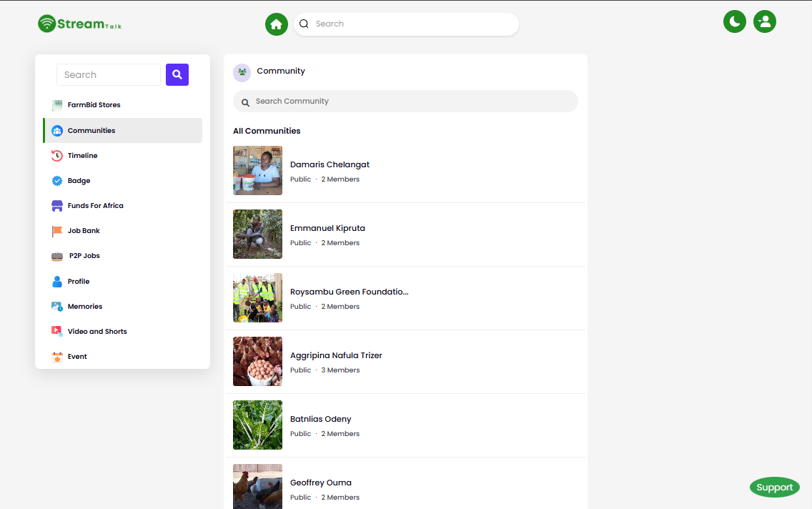Open Video and Shorts
The width and height of the screenshot is (812, 509).
click(x=97, y=332)
